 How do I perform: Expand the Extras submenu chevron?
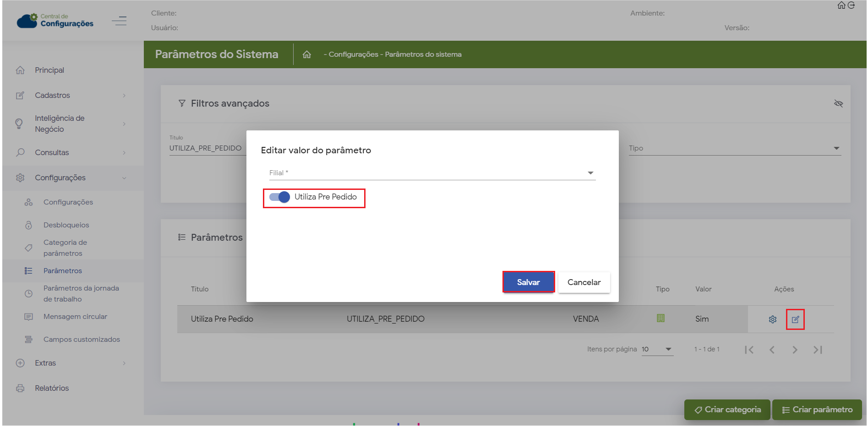[x=124, y=363]
